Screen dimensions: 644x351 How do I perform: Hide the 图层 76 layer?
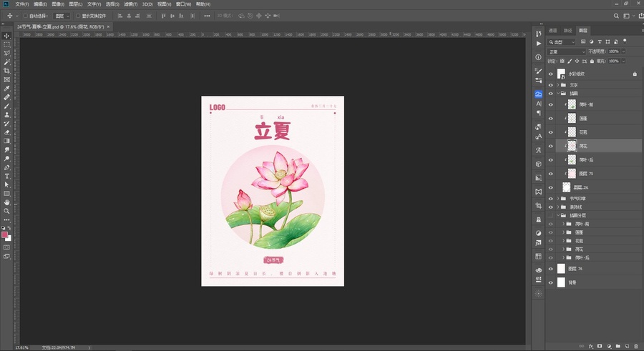click(x=551, y=269)
